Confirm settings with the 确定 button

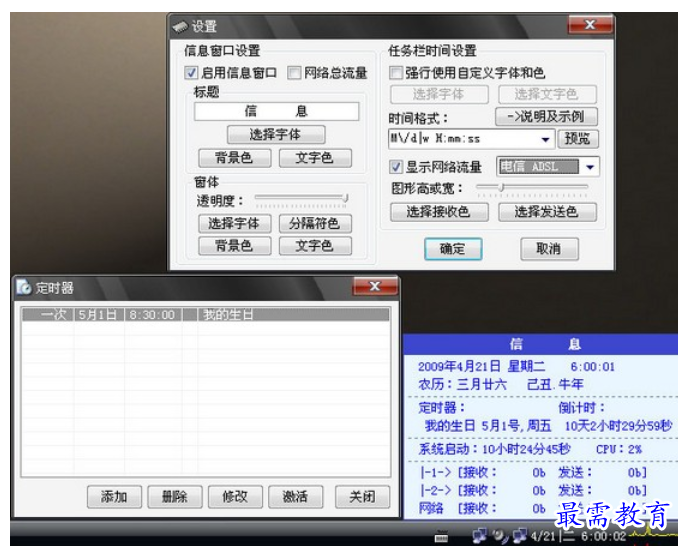click(x=453, y=249)
